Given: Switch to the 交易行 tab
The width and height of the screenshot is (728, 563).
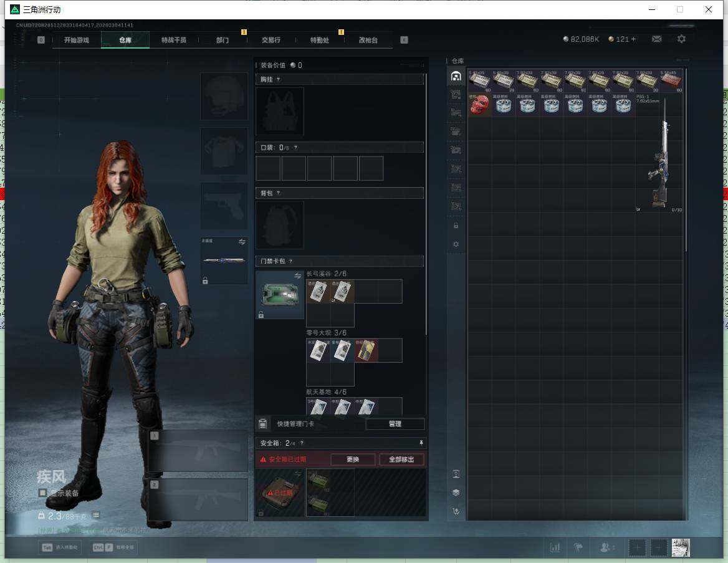Looking at the screenshot, I should (271, 40).
